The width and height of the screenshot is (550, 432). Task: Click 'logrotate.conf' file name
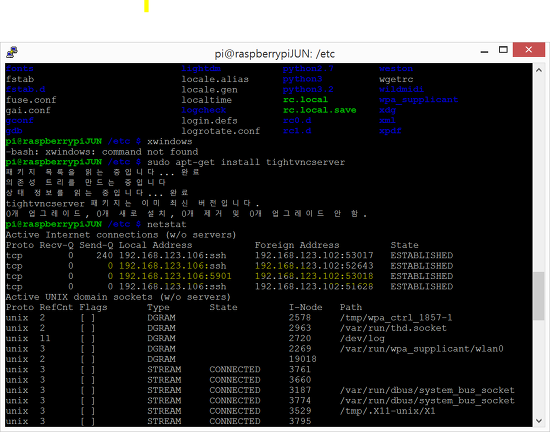pos(221,131)
